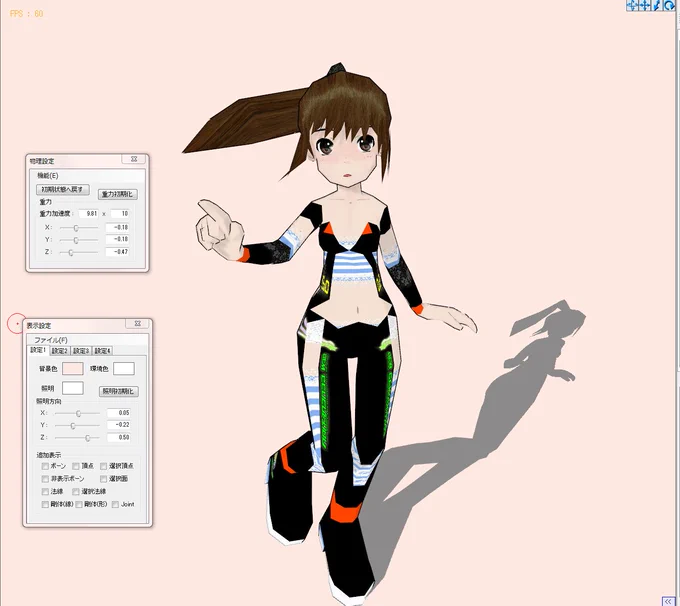Open the 背景色 color swatch
Image resolution: width=680 pixels, height=606 pixels.
[x=73, y=369]
